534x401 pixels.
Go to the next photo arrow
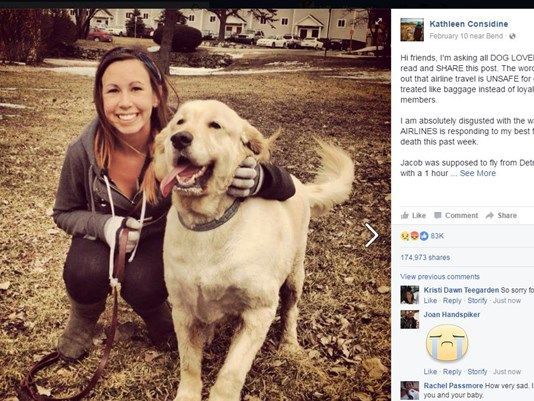click(371, 235)
